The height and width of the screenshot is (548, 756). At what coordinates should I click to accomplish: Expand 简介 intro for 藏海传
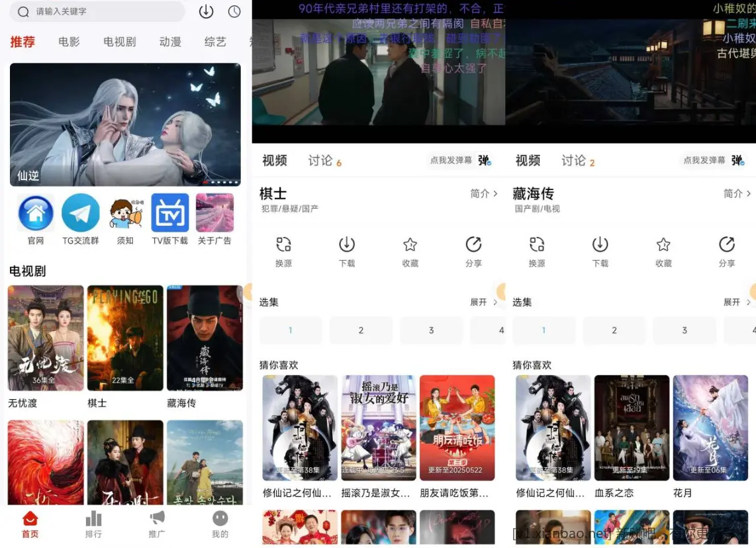737,193
